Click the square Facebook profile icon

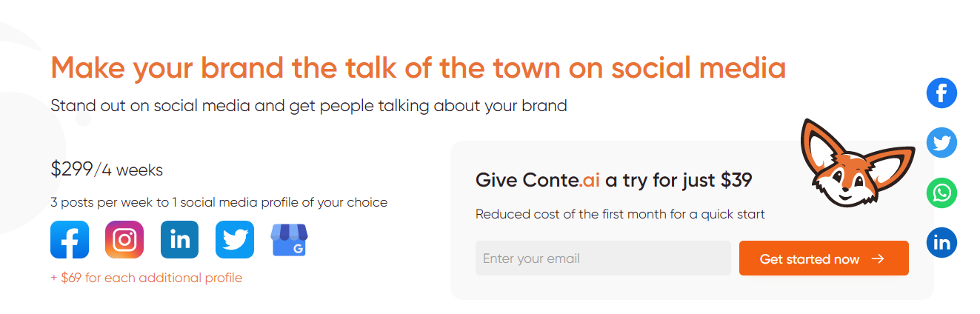click(70, 240)
